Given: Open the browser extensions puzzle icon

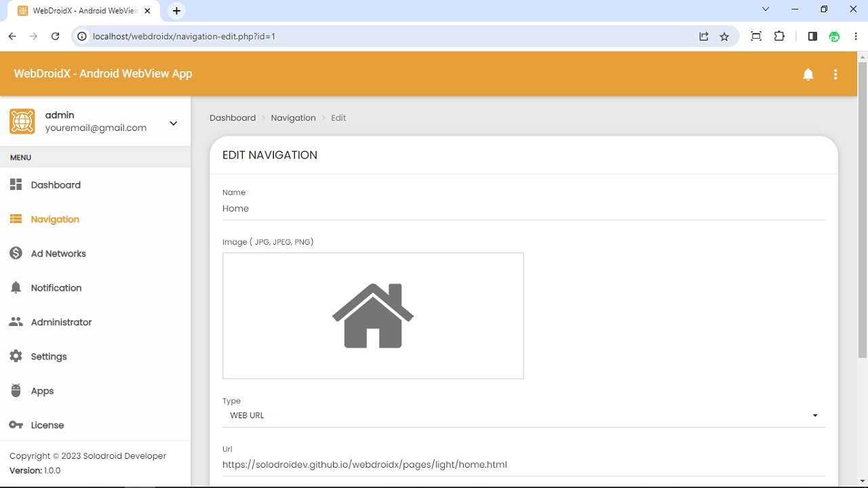Looking at the screenshot, I should (x=779, y=37).
